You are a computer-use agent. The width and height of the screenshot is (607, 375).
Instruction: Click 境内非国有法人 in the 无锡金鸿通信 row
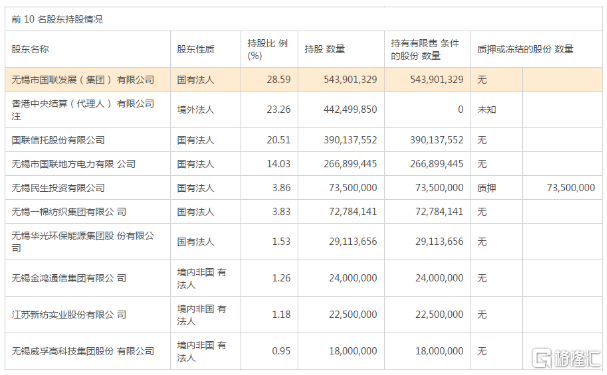click(x=202, y=278)
